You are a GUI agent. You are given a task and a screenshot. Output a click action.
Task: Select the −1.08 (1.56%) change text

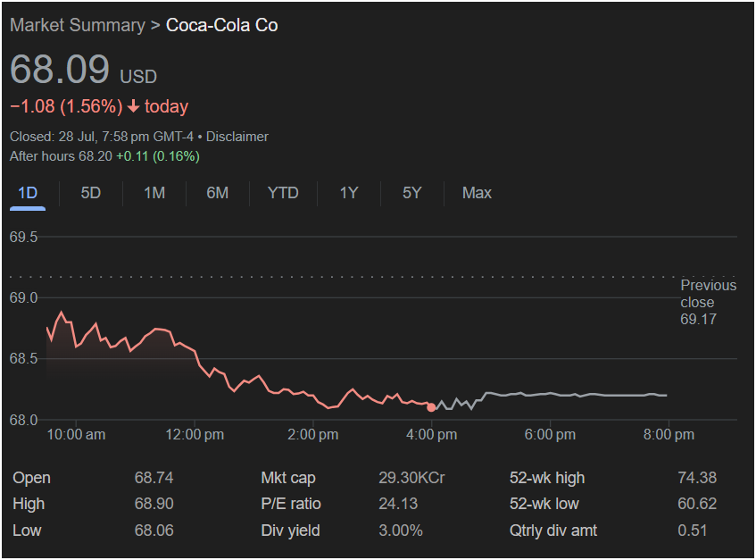pyautogui.click(x=66, y=106)
